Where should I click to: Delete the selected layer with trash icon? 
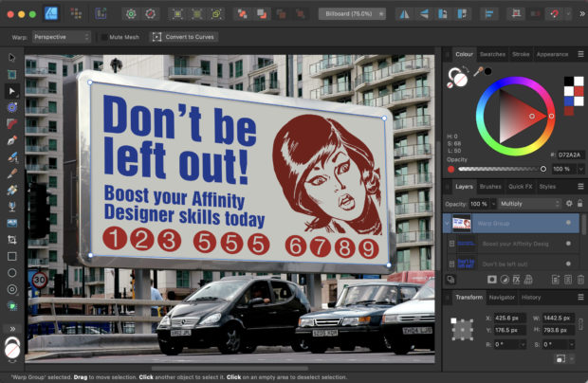(x=580, y=280)
